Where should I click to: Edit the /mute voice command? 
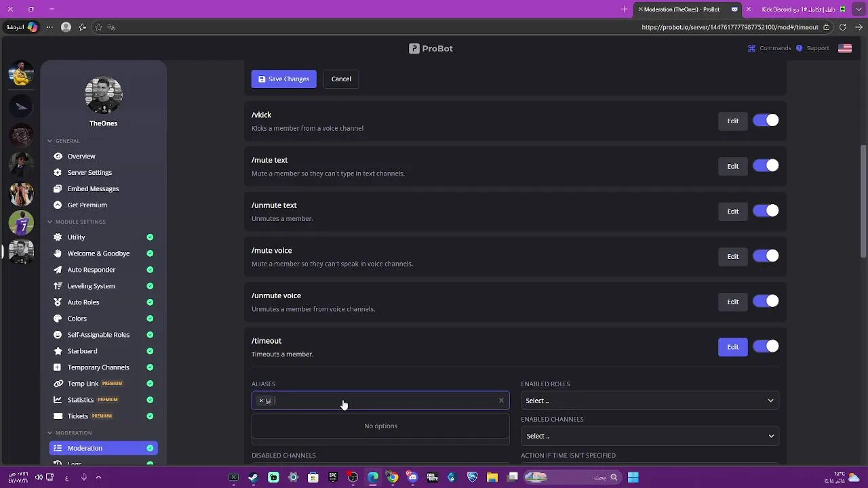733,256
